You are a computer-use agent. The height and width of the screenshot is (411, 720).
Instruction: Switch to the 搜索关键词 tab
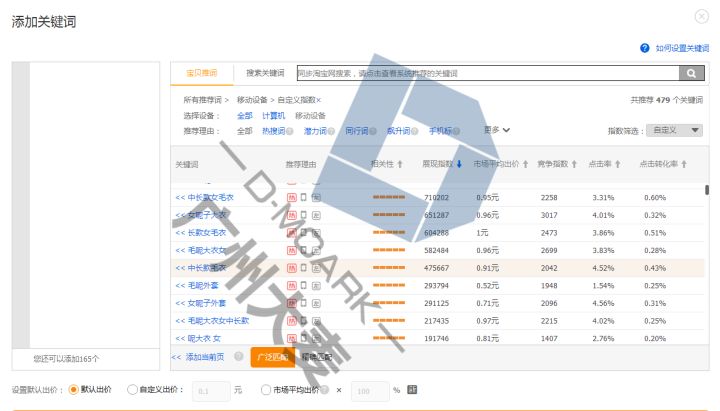(265, 73)
